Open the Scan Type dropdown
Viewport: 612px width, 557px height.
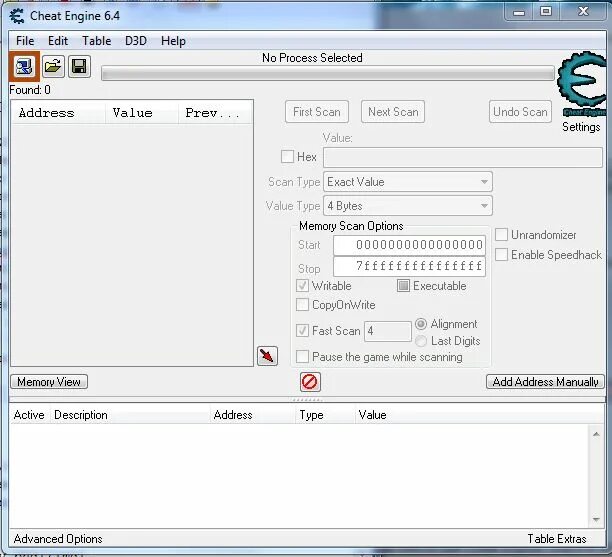[408, 182]
